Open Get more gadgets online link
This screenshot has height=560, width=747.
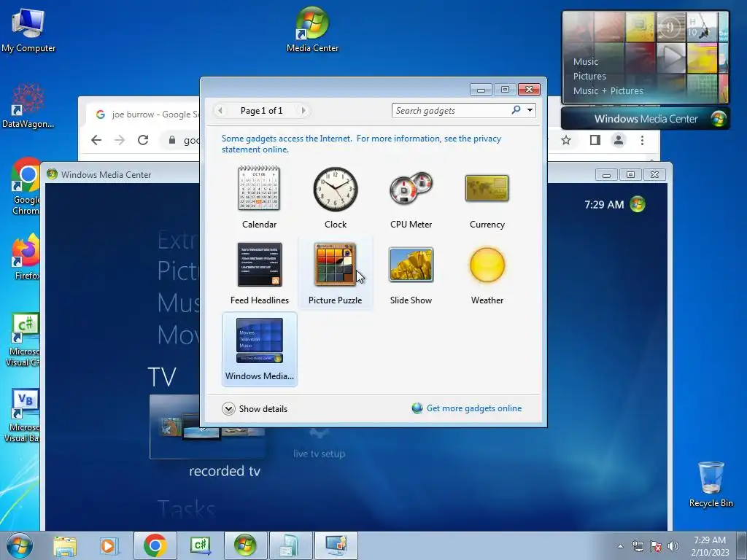tap(473, 408)
